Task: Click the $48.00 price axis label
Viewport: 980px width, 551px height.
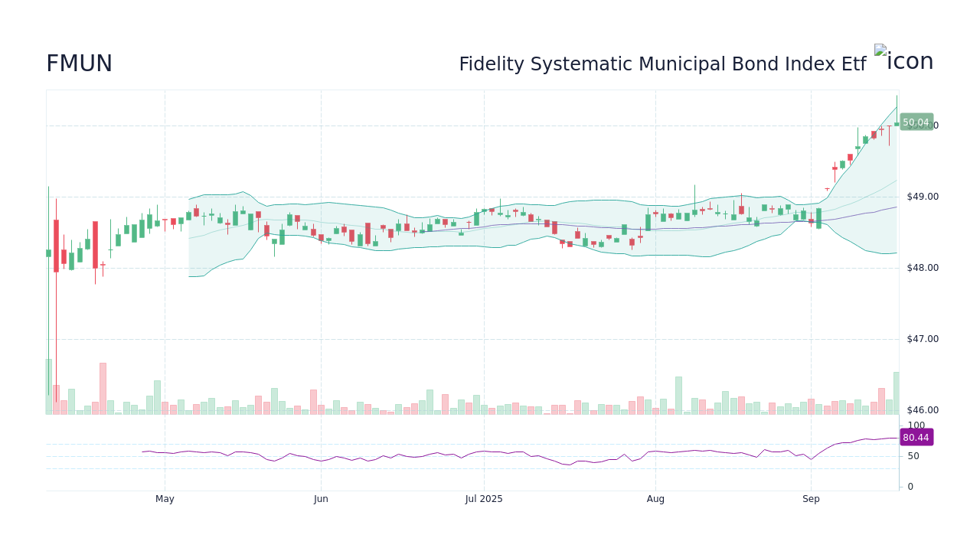Action: tap(923, 268)
